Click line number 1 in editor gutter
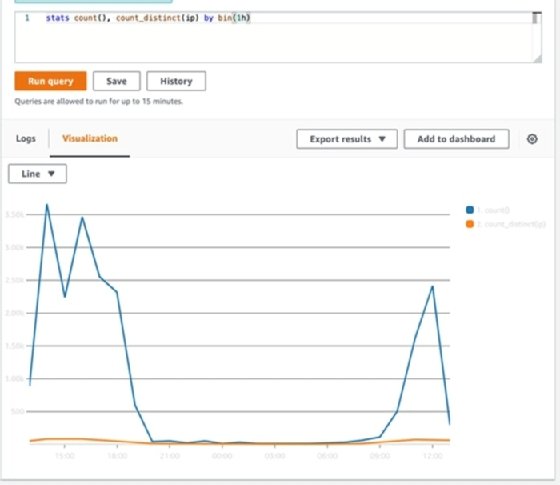 click(x=27, y=18)
